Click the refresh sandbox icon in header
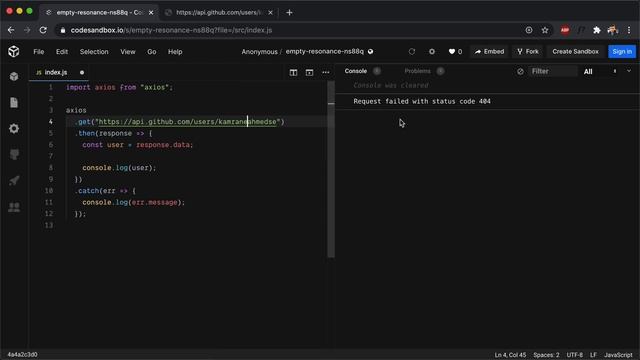640x360 pixels. pyautogui.click(x=411, y=51)
